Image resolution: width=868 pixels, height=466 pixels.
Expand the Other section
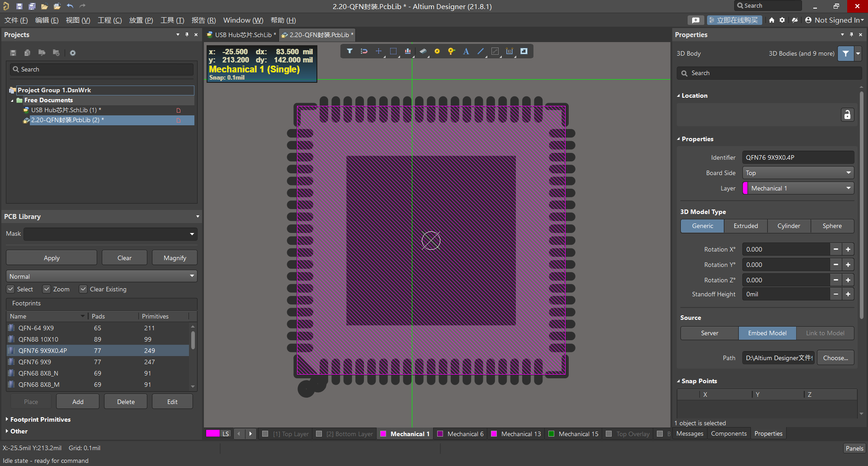pos(7,431)
